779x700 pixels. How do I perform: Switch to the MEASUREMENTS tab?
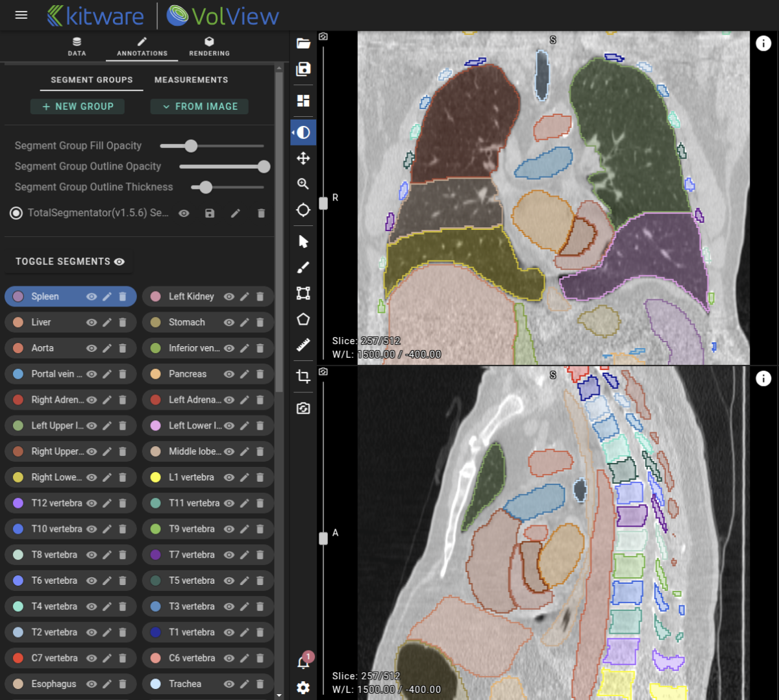[191, 80]
